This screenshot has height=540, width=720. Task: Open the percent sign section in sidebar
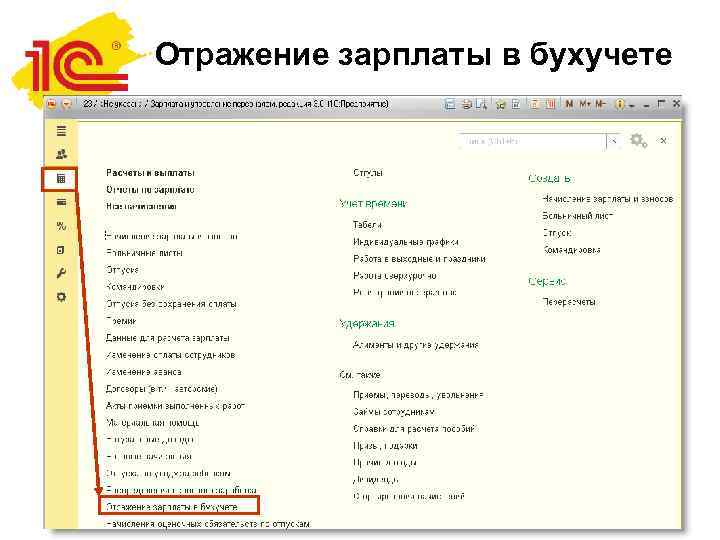(61, 226)
